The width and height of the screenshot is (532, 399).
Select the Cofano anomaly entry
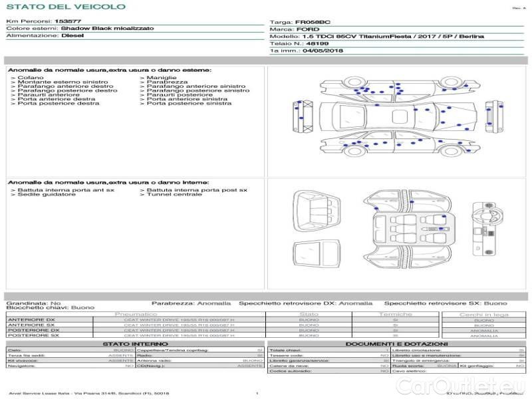[30, 78]
